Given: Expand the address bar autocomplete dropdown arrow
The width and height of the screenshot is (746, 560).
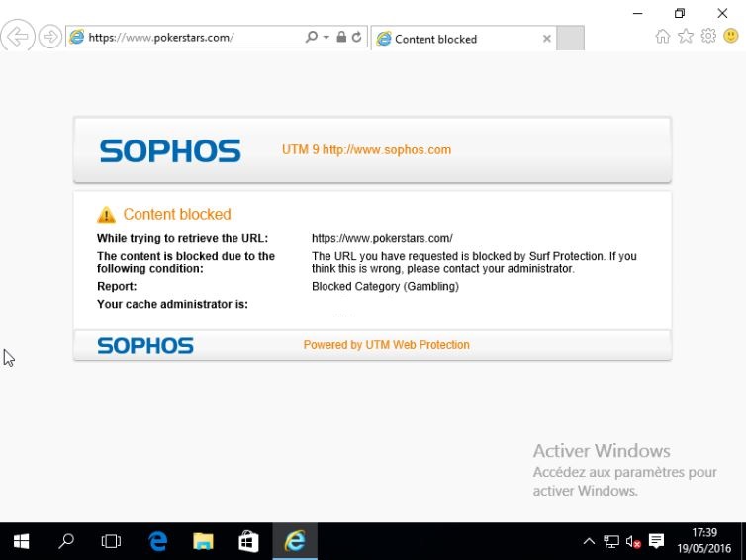Looking at the screenshot, I should (326, 37).
